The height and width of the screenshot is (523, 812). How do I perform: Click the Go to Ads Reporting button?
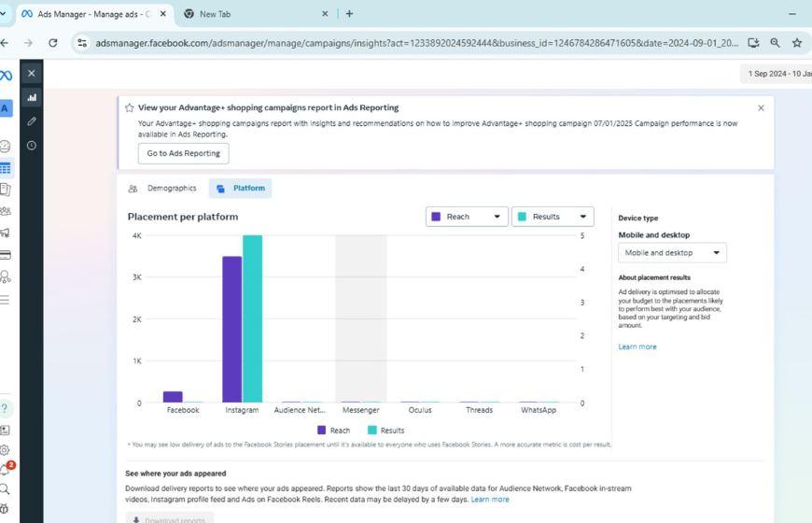[x=183, y=153]
